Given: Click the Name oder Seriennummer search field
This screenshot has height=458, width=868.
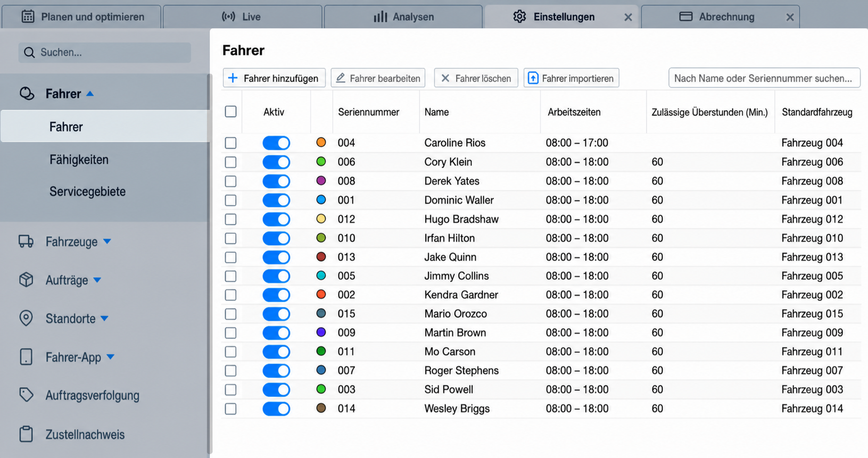Looking at the screenshot, I should [x=764, y=78].
